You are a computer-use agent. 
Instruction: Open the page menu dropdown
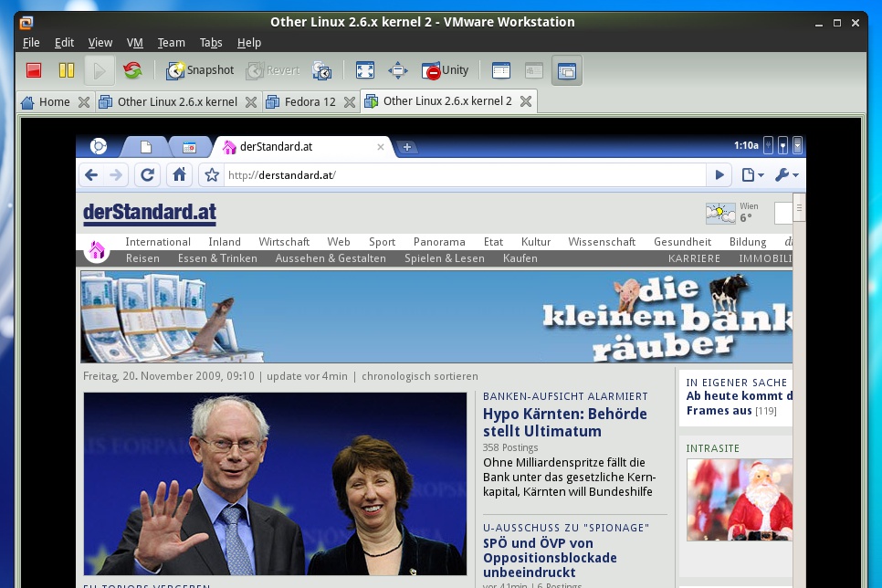click(x=752, y=175)
